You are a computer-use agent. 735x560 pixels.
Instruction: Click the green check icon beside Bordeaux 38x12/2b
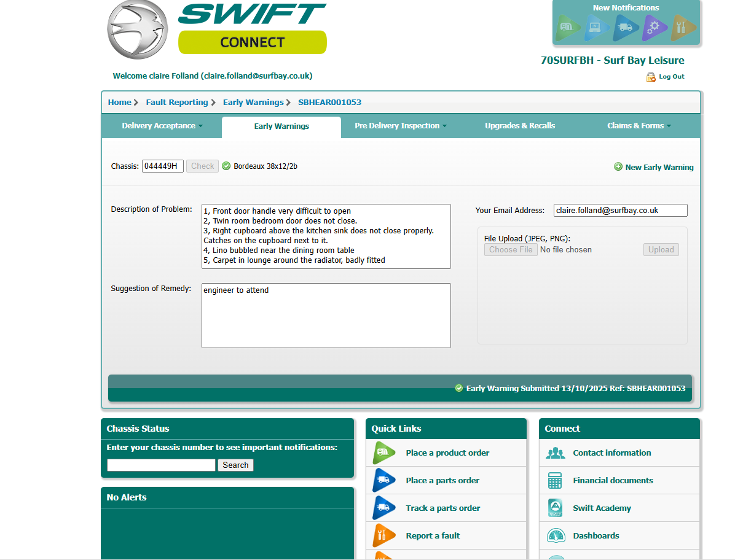pyautogui.click(x=226, y=166)
